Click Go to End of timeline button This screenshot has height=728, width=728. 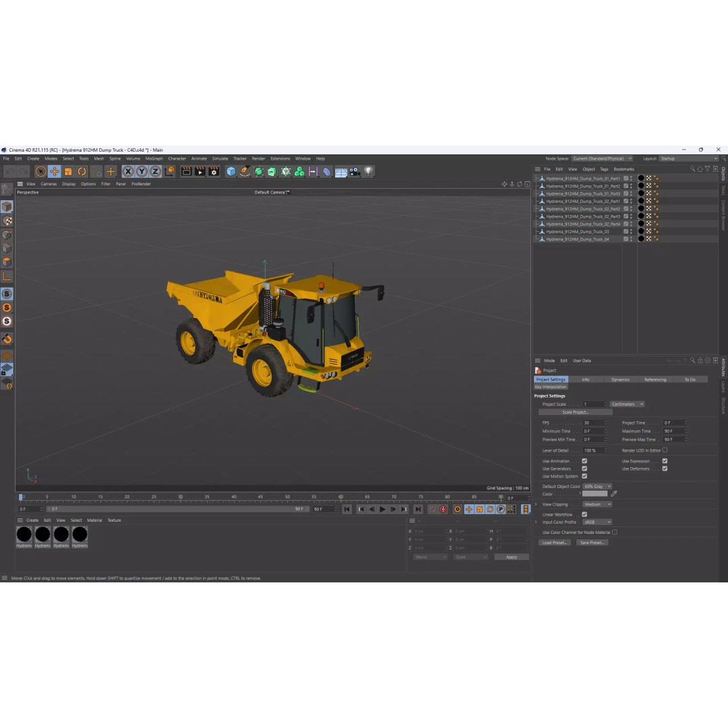tap(418, 510)
